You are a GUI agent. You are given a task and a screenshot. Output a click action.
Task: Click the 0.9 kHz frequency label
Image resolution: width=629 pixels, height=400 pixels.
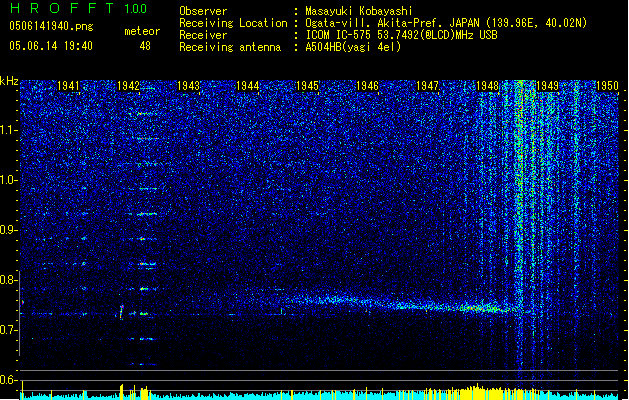(x=8, y=230)
